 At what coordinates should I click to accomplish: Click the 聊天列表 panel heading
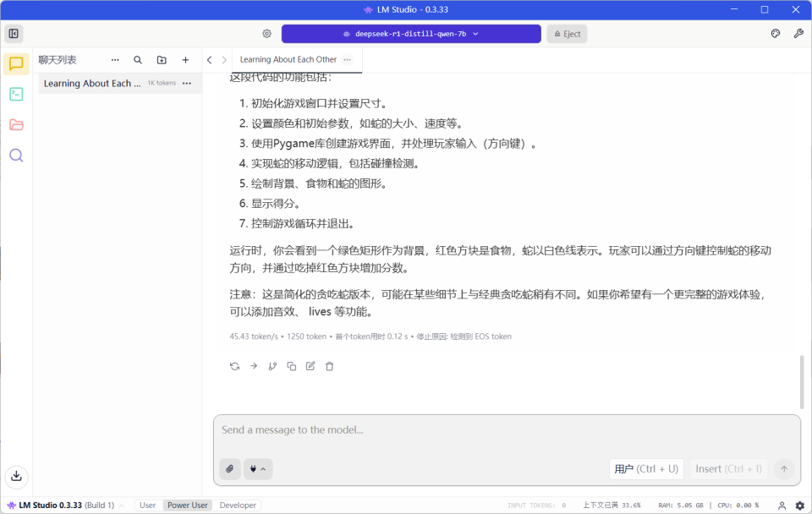point(58,60)
